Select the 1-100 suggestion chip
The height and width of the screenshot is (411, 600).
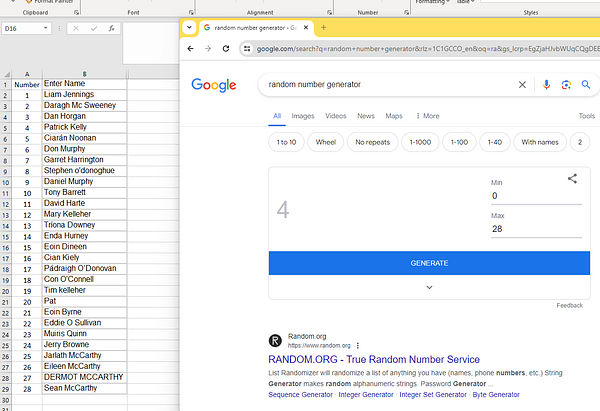(459, 142)
